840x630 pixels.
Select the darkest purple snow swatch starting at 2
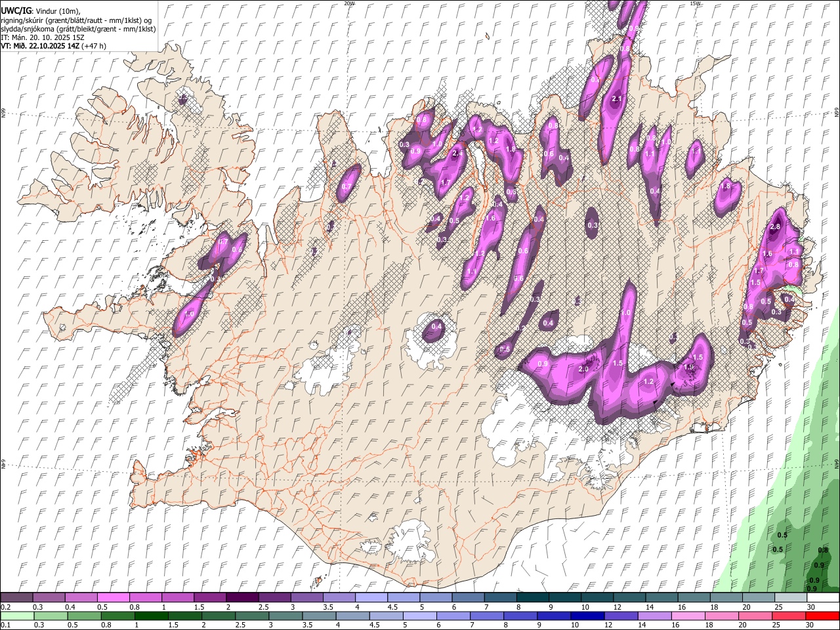[x=242, y=598]
